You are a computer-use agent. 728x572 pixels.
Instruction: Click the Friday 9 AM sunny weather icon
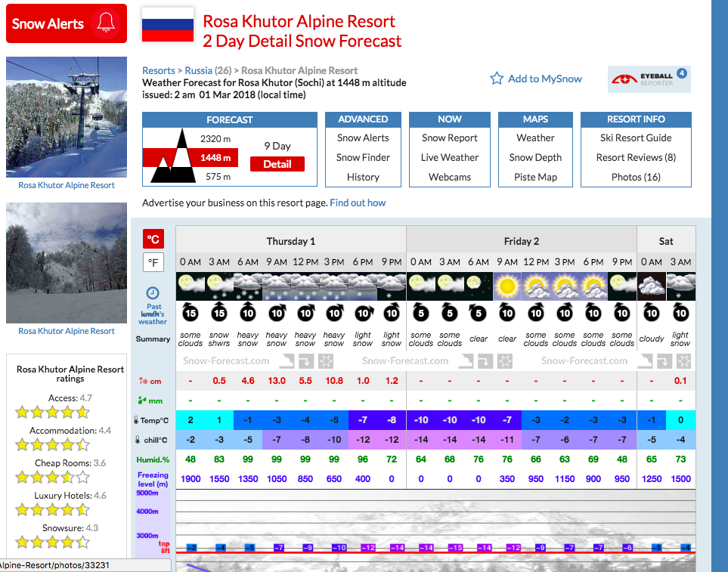[x=507, y=286]
